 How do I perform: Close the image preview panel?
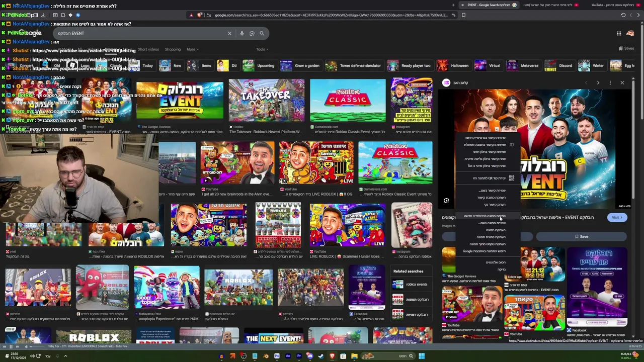(622, 82)
